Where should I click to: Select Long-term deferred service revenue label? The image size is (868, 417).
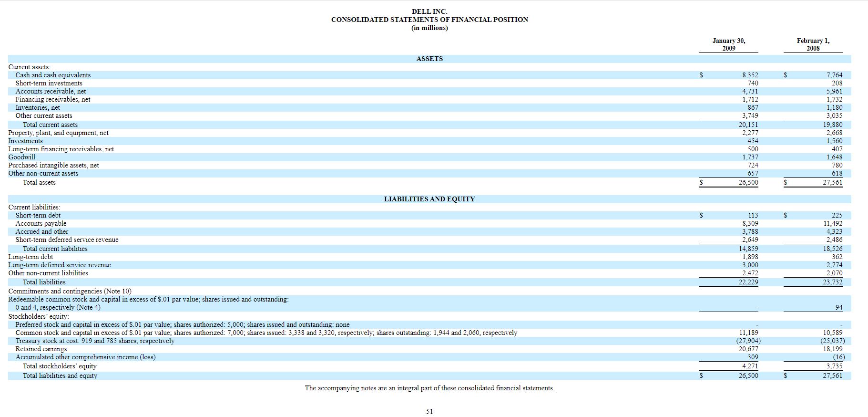pyautogui.click(x=60, y=265)
